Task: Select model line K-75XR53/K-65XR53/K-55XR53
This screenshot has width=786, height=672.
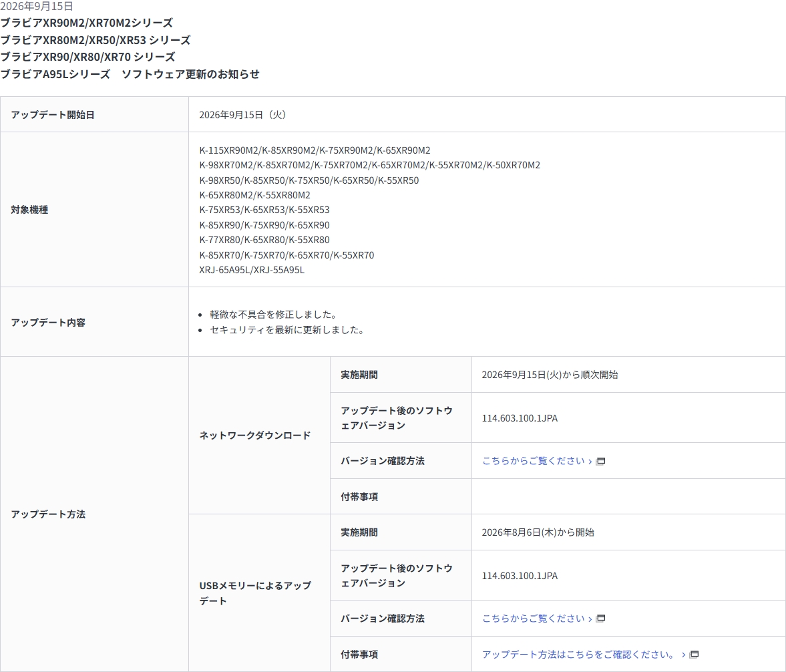Action: coord(264,210)
